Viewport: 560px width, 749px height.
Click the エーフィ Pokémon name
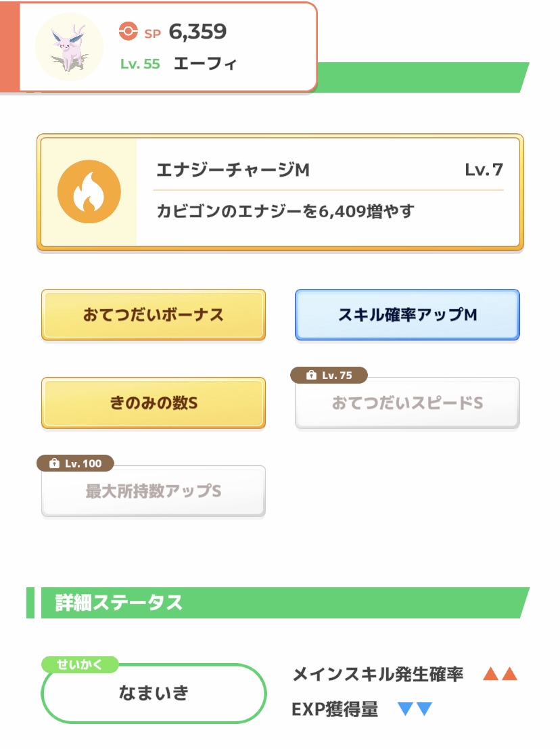pyautogui.click(x=205, y=64)
